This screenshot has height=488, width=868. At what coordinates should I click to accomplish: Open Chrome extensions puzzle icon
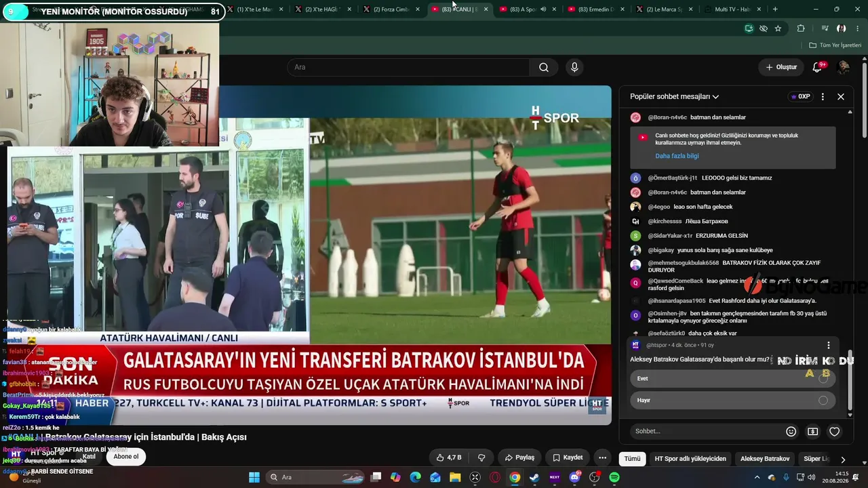pos(801,28)
